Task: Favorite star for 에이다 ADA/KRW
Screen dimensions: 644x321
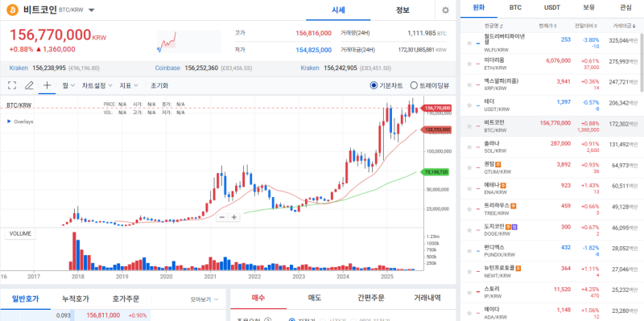Action: coord(469,313)
